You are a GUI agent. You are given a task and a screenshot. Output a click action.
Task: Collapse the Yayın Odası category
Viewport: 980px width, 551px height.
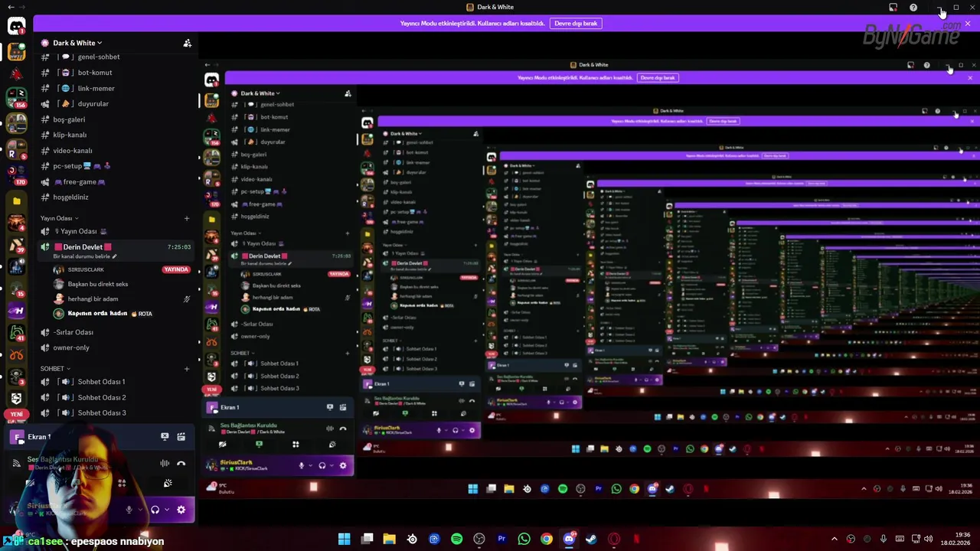point(59,218)
